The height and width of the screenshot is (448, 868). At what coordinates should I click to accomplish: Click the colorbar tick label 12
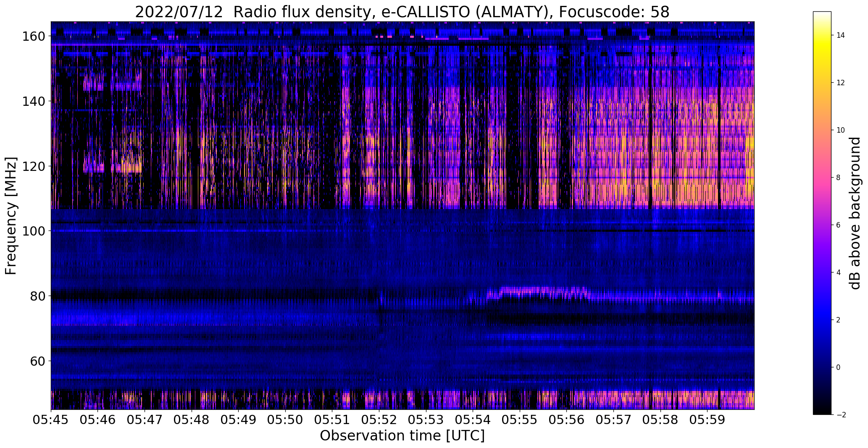pos(841,83)
